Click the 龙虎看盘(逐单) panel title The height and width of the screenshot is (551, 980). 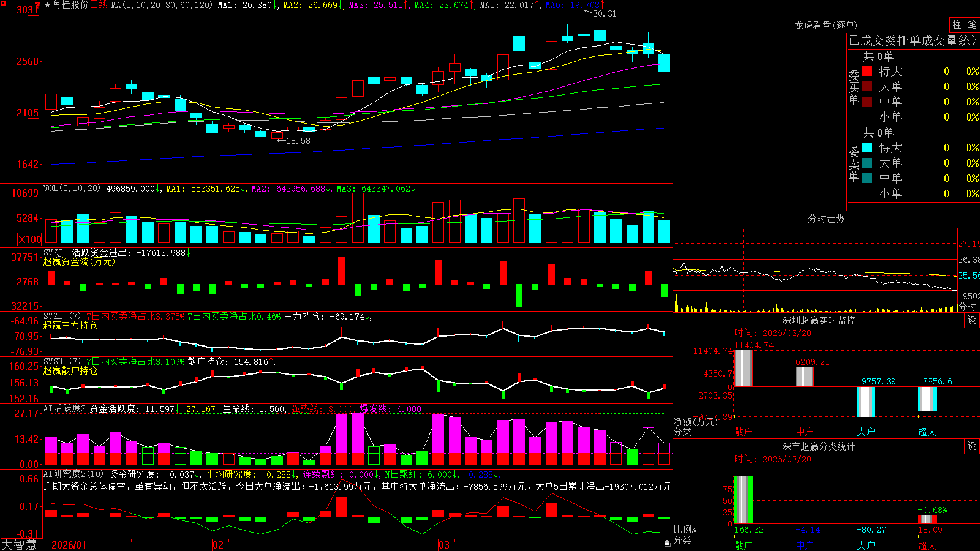[x=826, y=25]
